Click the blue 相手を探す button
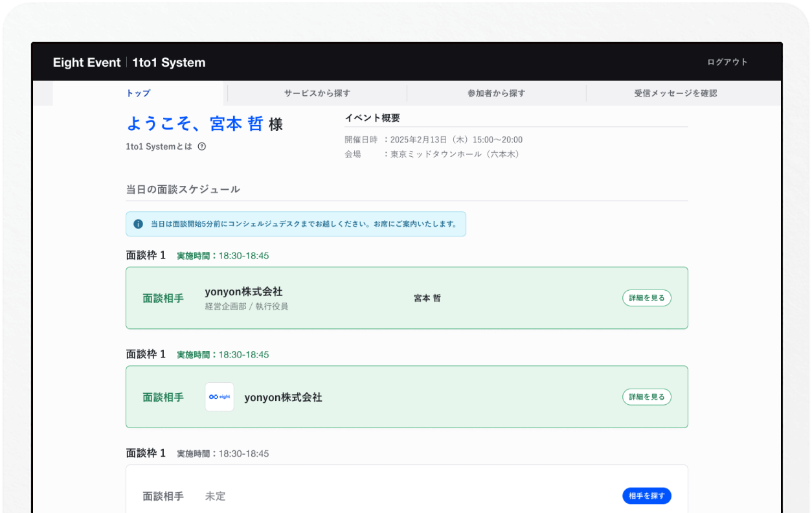Image resolution: width=812 pixels, height=513 pixels. click(646, 496)
